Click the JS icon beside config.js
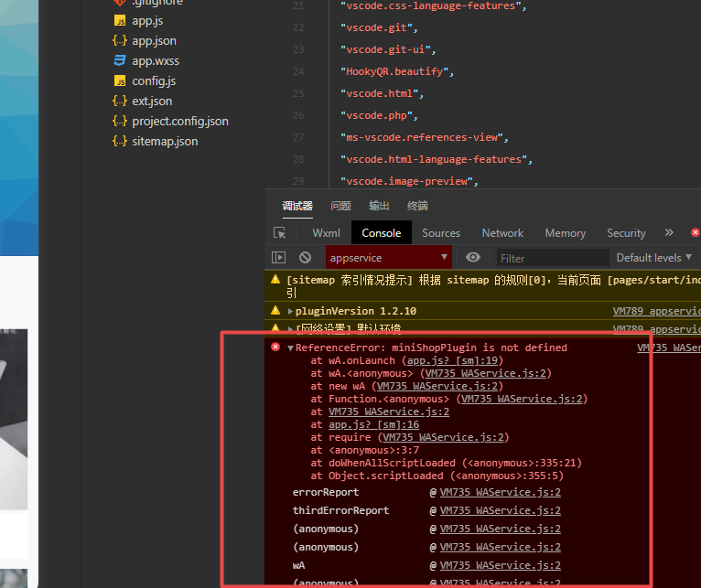701x588 pixels. [x=119, y=80]
